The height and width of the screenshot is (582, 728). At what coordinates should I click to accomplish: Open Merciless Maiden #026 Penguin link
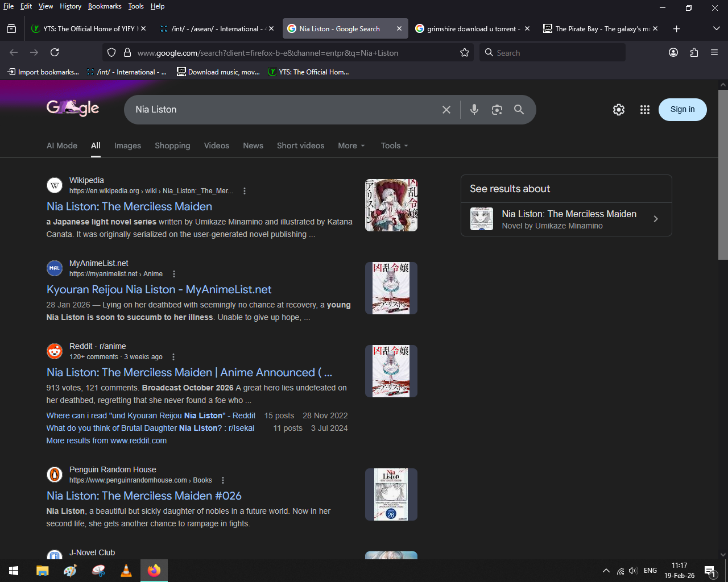click(x=144, y=496)
